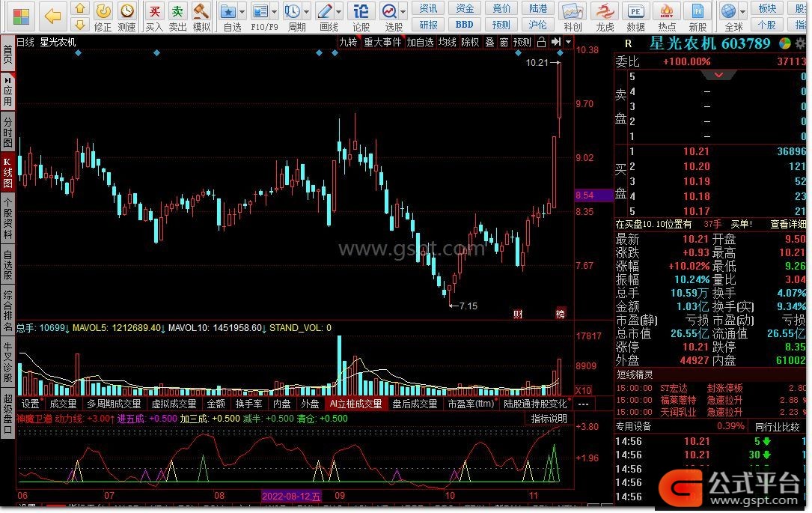Open the 论股 discussion icon
The image size is (812, 513).
tap(361, 11)
